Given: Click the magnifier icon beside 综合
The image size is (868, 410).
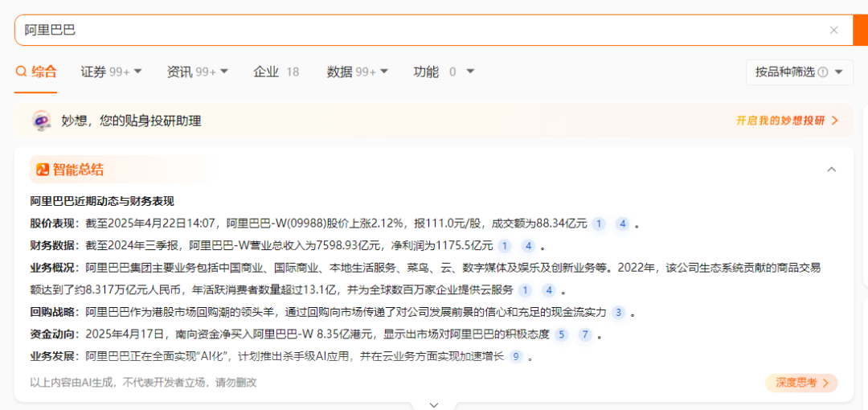Looking at the screenshot, I should pos(21,72).
